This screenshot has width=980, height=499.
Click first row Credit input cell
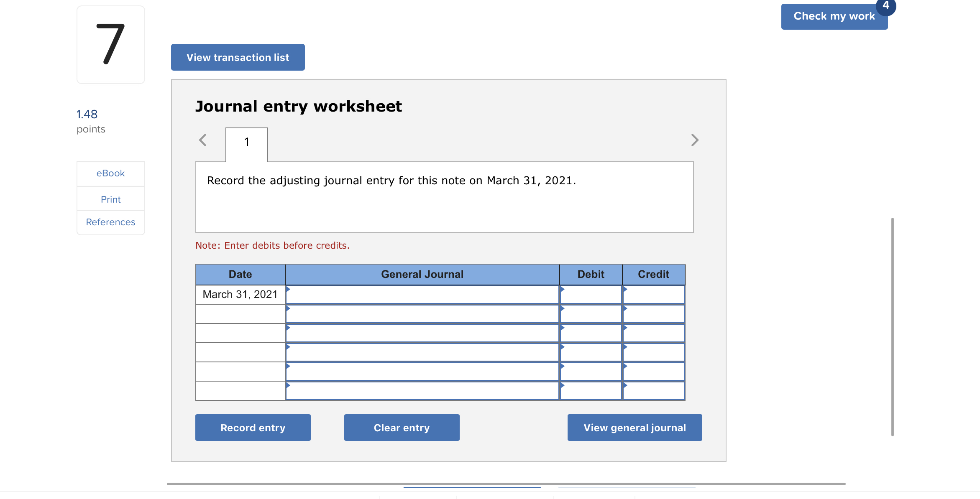pyautogui.click(x=653, y=295)
